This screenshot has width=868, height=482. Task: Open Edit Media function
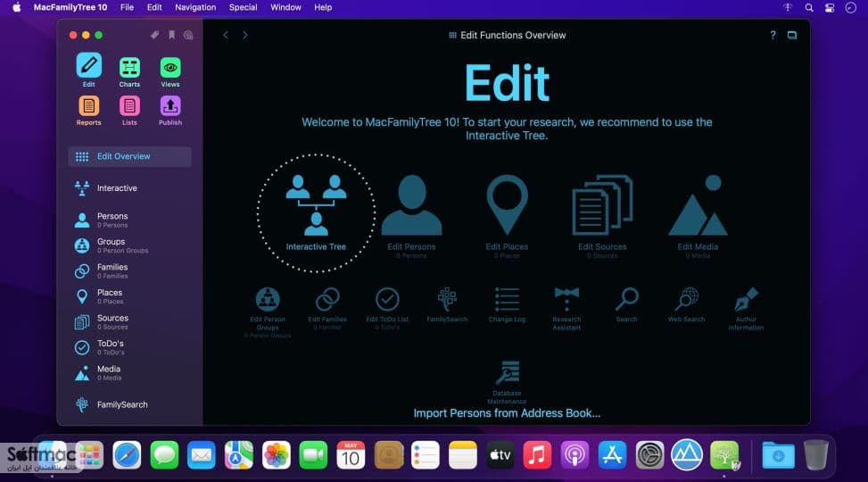tap(698, 216)
